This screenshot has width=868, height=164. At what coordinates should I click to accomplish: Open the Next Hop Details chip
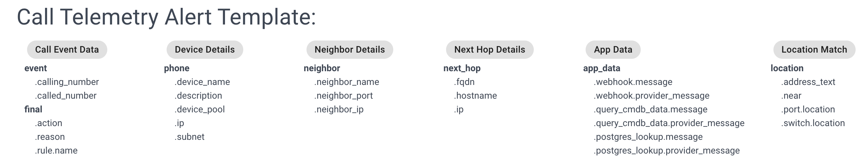coord(489,50)
